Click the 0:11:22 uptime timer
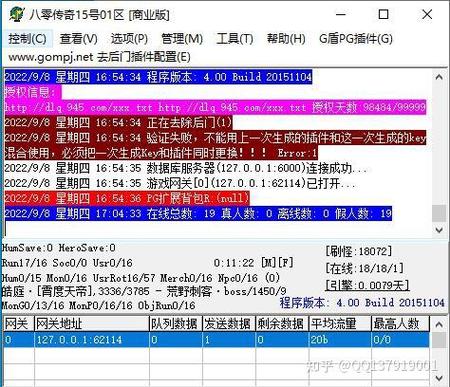This screenshot has height=387, width=450. (x=234, y=263)
